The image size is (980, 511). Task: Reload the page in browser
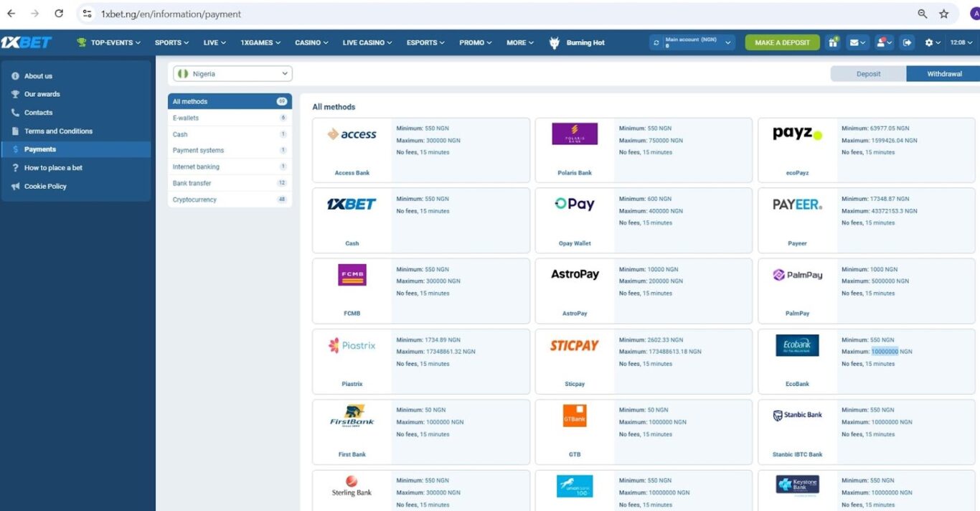[x=59, y=14]
